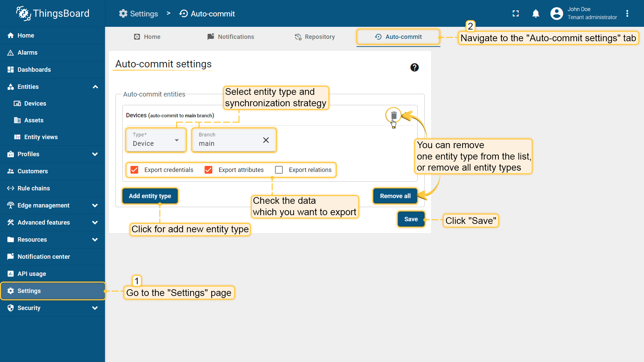
Task: Toggle fullscreen mode icon in header
Action: 516,13
